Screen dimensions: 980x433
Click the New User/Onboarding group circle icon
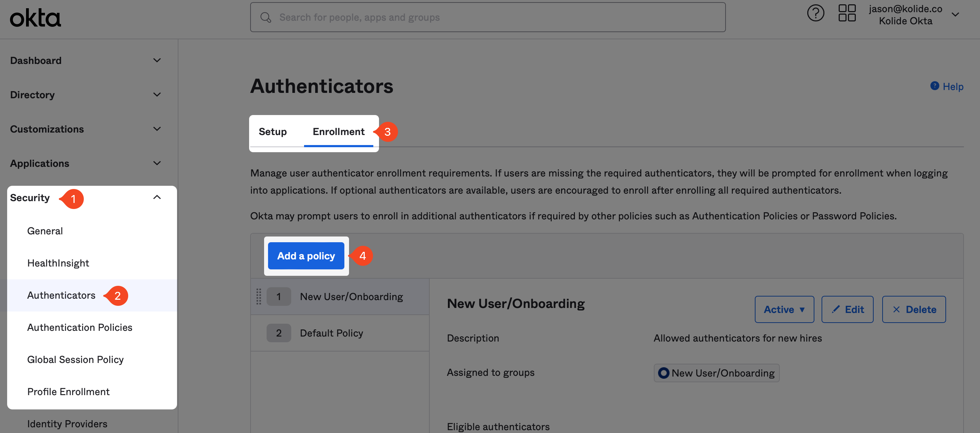663,373
